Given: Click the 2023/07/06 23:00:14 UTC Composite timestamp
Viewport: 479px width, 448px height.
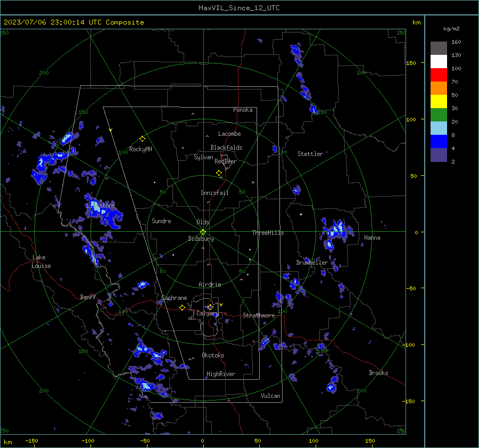Looking at the screenshot, I should (x=73, y=22).
